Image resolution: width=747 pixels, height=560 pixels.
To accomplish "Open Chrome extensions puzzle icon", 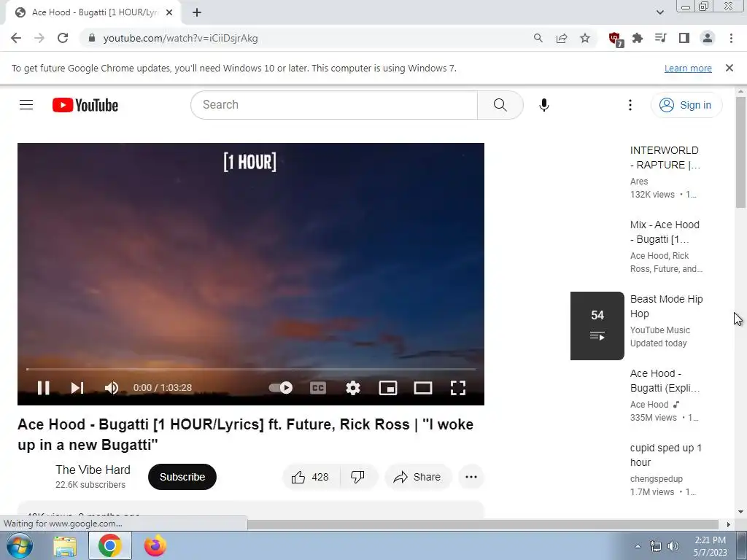I will coord(638,38).
